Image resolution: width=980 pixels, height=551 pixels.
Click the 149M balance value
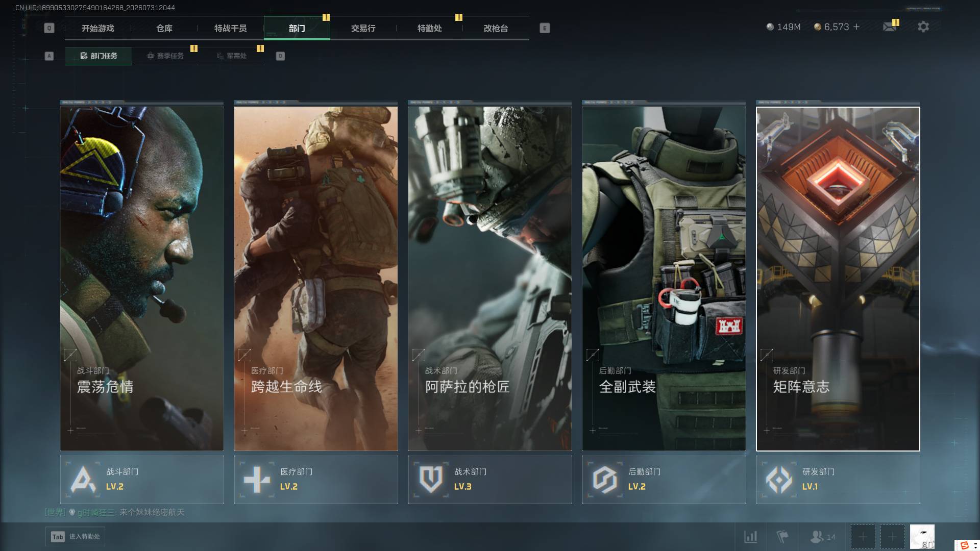click(x=789, y=27)
